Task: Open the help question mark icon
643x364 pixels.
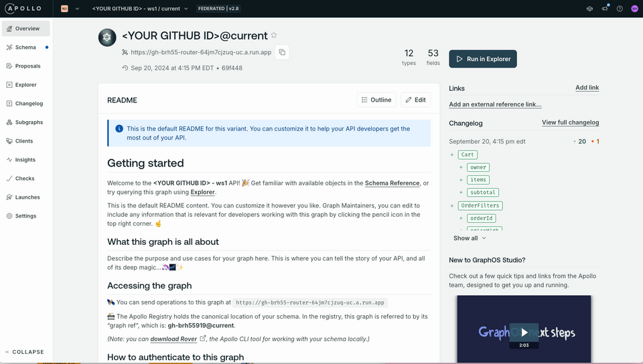Action: pyautogui.click(x=620, y=9)
